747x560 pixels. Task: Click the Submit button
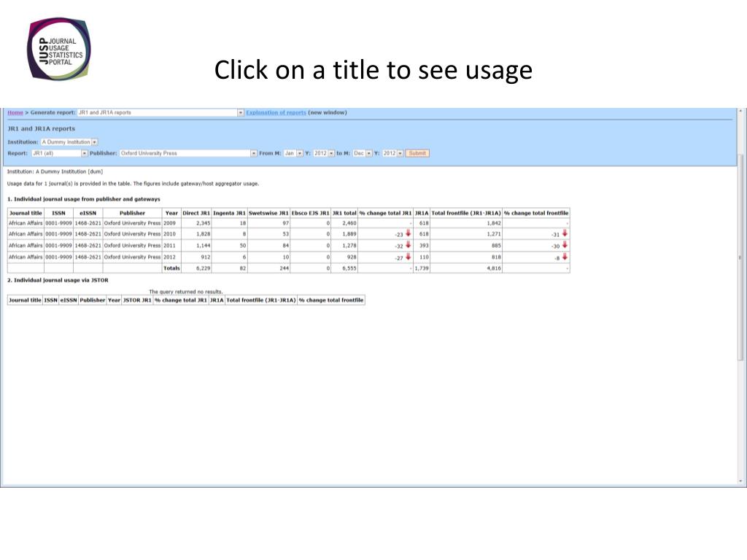click(x=417, y=153)
